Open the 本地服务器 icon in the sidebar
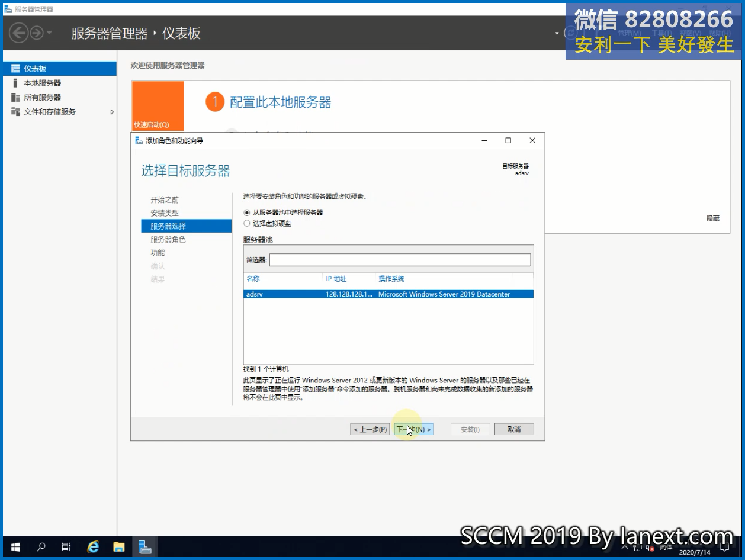Image resolution: width=745 pixels, height=560 pixels. click(15, 83)
